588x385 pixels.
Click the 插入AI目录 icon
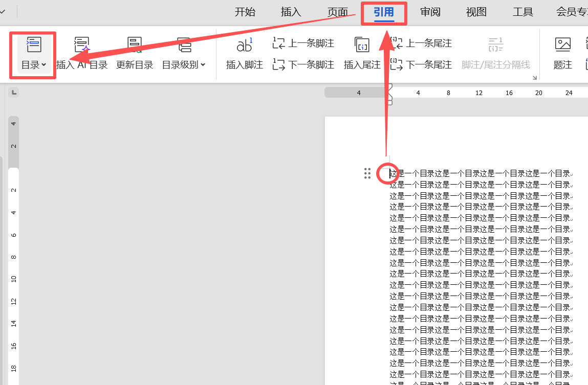click(x=82, y=46)
